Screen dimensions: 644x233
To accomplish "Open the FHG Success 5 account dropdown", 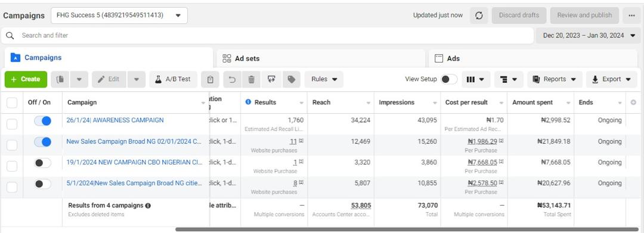I will click(119, 15).
